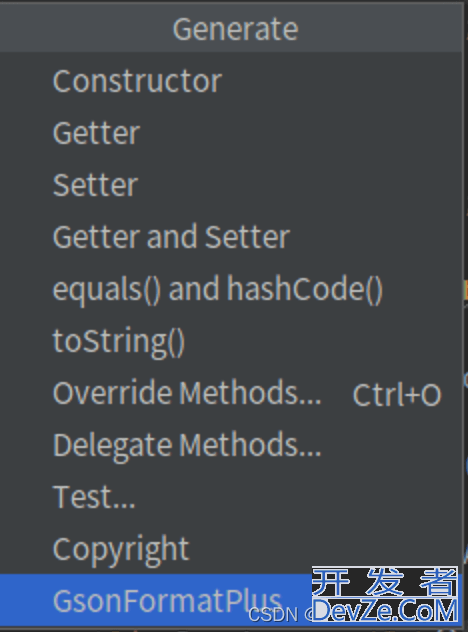Click the word hashCode() in the menu

pos(305,289)
